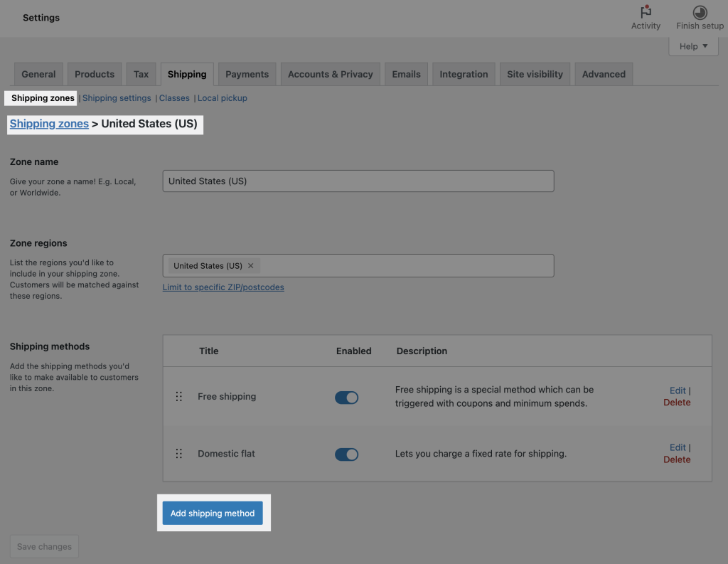Open the Accounts & Privacy tab
The image size is (728, 564).
tap(330, 73)
